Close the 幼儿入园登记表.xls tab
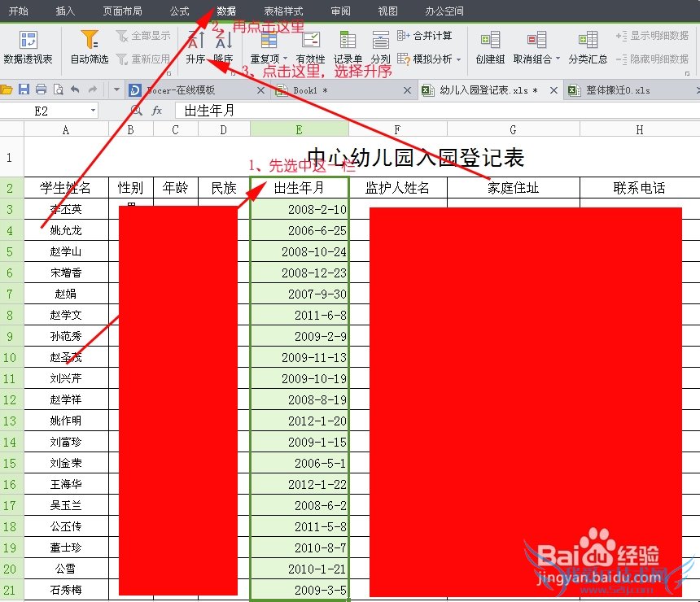 [553, 90]
